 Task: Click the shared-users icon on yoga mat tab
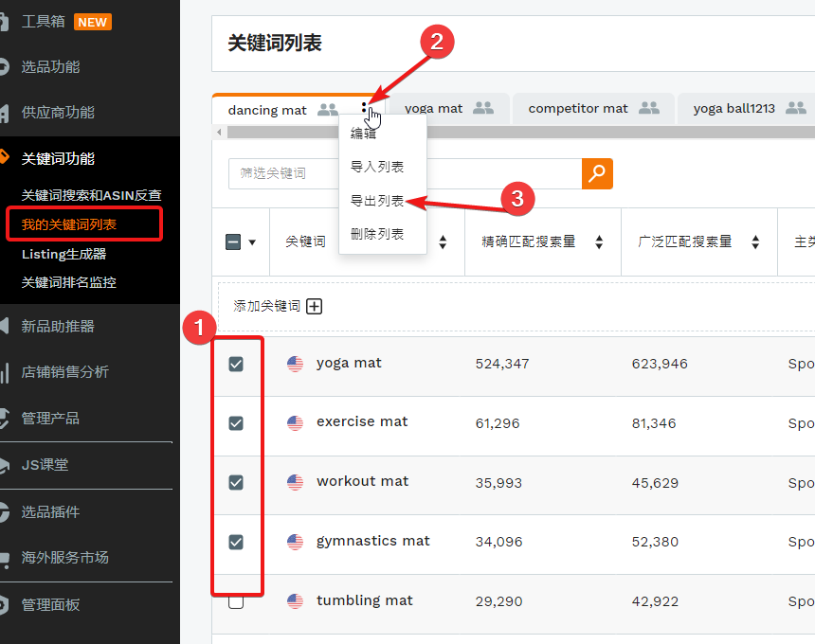pos(483,109)
